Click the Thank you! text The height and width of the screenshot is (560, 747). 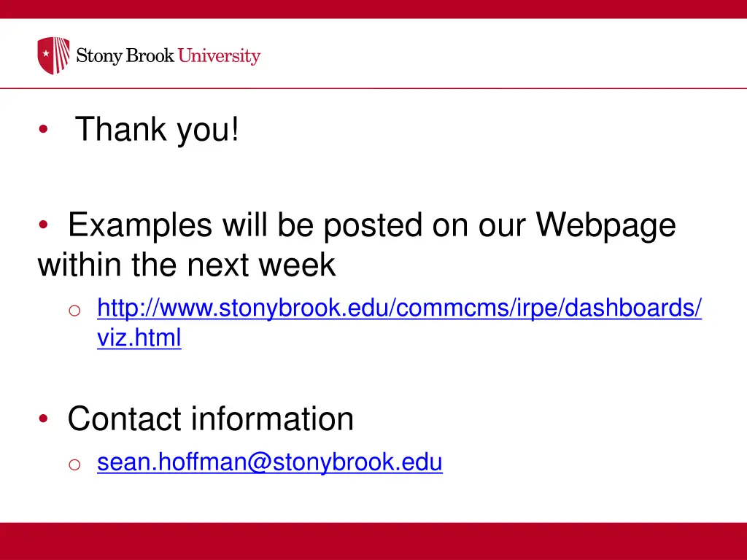click(157, 129)
